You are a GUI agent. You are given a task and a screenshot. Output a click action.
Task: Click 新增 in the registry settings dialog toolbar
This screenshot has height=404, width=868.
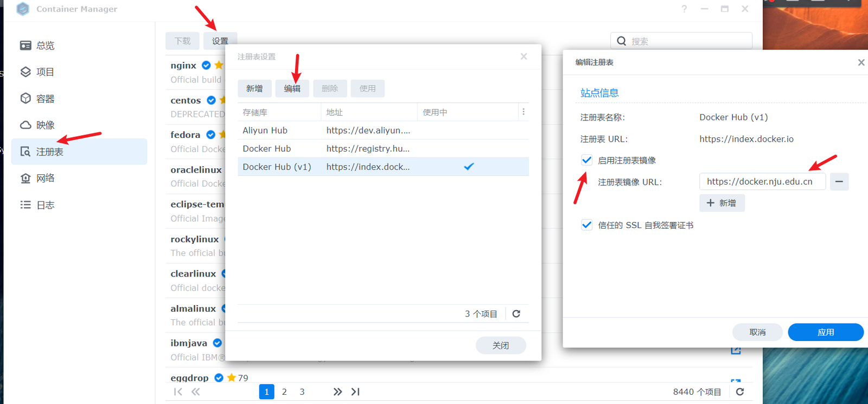tap(254, 89)
